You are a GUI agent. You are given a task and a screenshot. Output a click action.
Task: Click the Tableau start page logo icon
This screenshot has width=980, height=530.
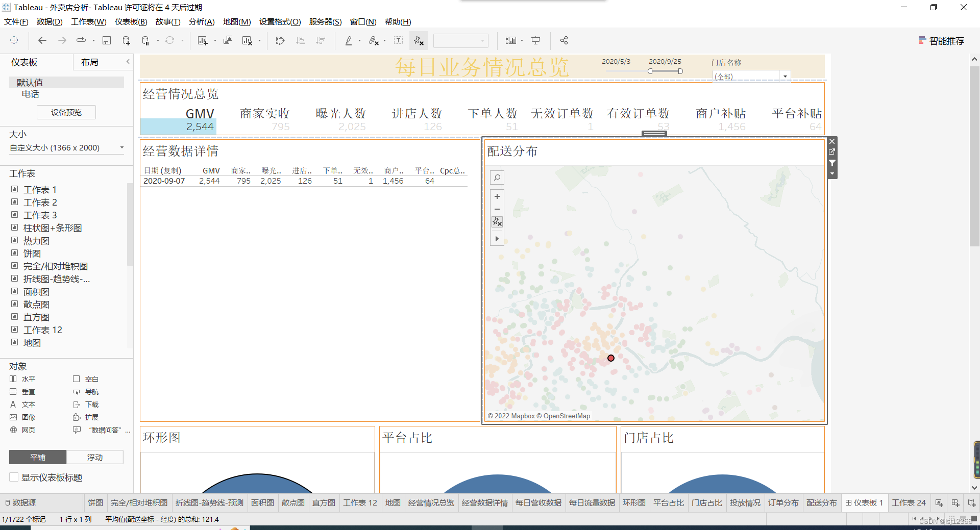point(14,40)
